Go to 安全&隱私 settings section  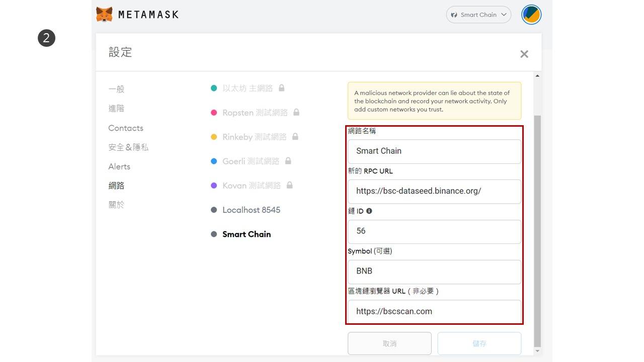tap(128, 147)
